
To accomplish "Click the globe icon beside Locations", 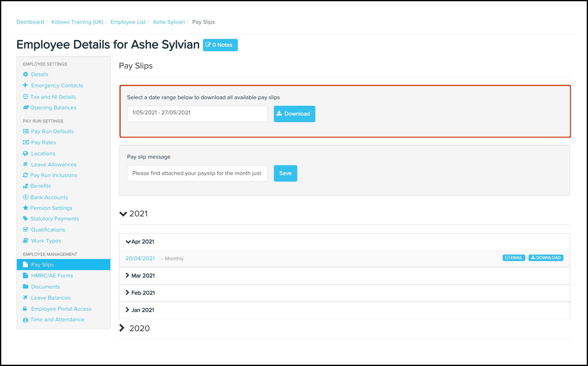I will pyautogui.click(x=25, y=153).
